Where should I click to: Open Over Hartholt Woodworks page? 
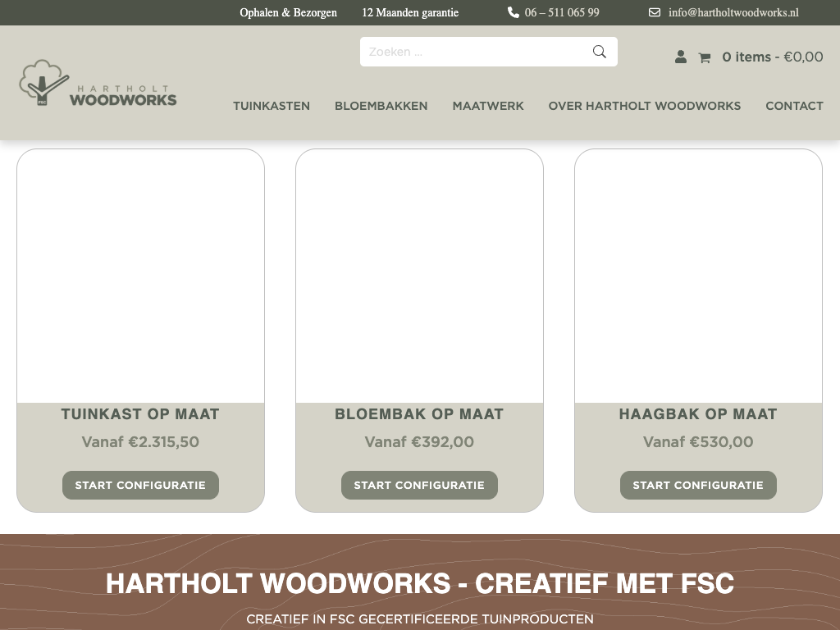pyautogui.click(x=645, y=106)
